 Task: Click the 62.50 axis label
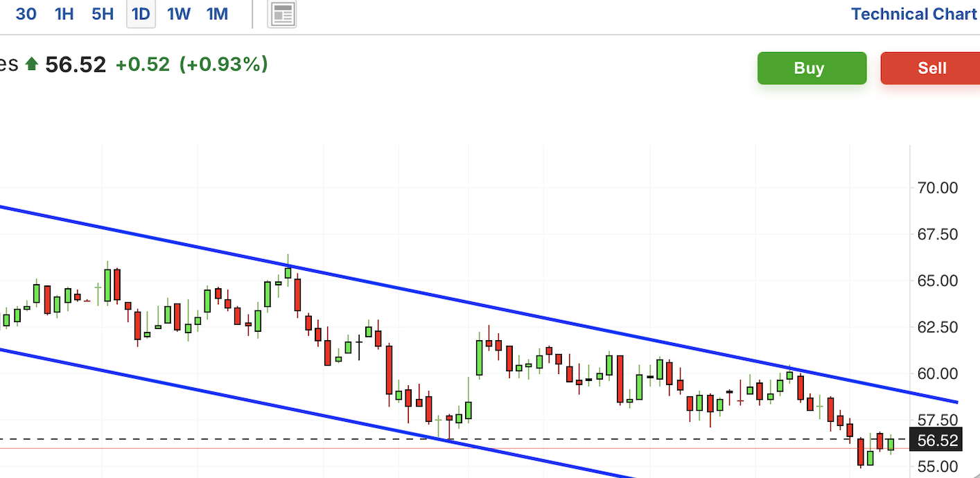[x=937, y=327]
